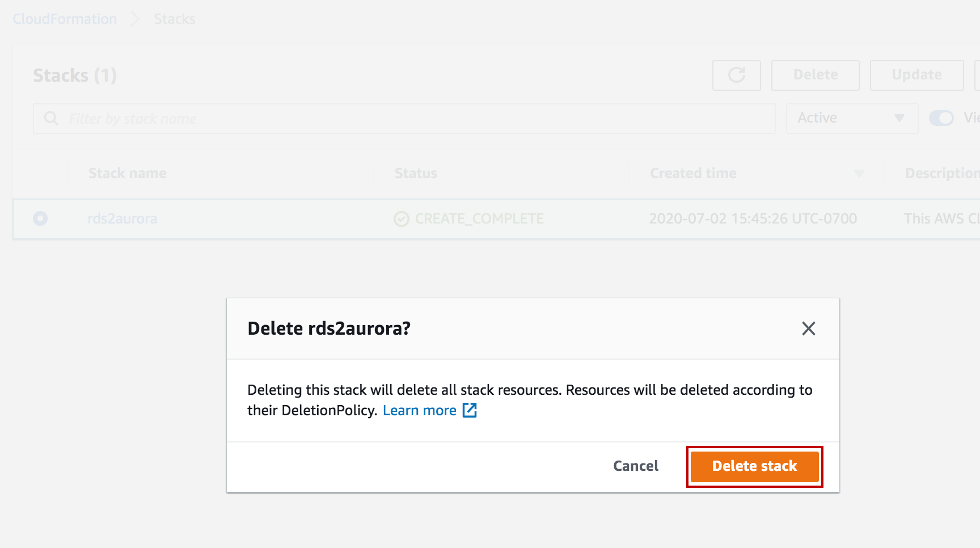The height and width of the screenshot is (548, 980).
Task: Cancel the delete stack dialog
Action: pyautogui.click(x=636, y=466)
